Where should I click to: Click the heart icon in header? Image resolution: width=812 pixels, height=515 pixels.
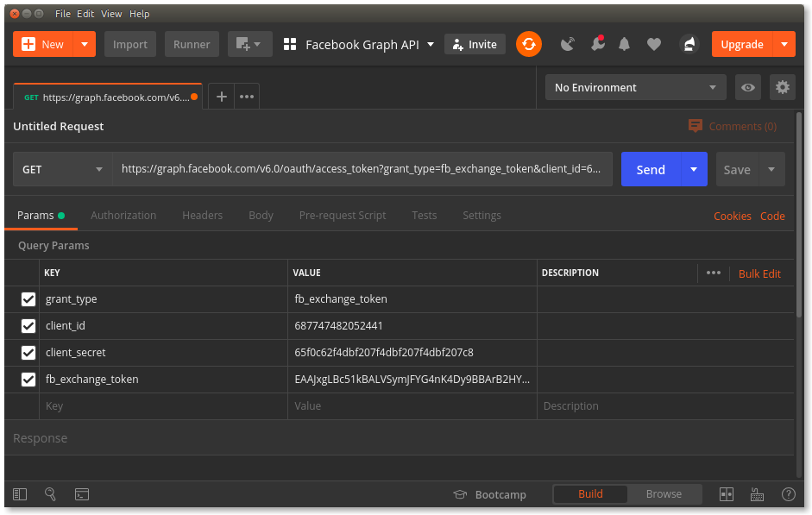click(654, 45)
